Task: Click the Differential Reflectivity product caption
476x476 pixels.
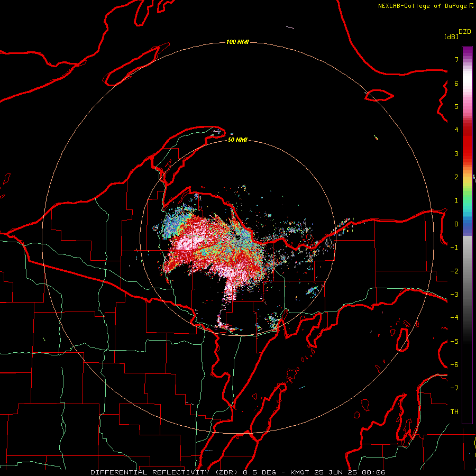Action: [238, 472]
